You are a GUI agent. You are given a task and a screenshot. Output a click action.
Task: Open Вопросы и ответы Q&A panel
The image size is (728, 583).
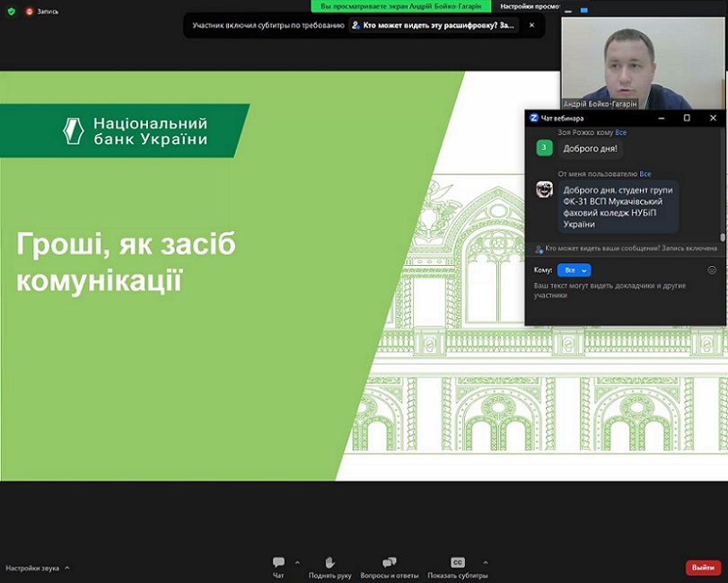(389, 567)
